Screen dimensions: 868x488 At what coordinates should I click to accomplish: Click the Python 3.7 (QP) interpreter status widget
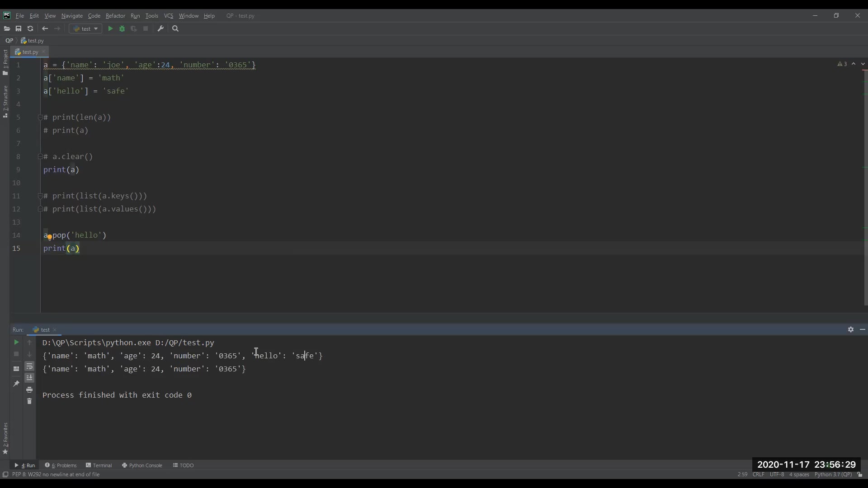tap(833, 474)
